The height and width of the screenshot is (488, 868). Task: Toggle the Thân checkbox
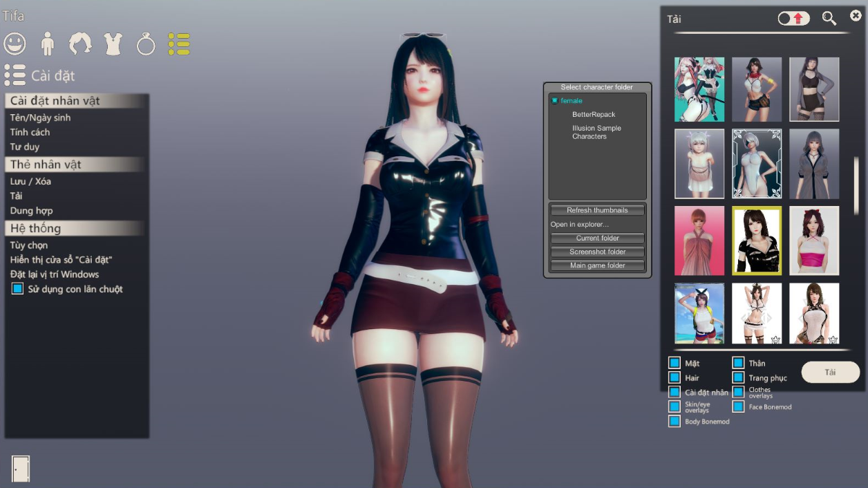click(x=738, y=363)
